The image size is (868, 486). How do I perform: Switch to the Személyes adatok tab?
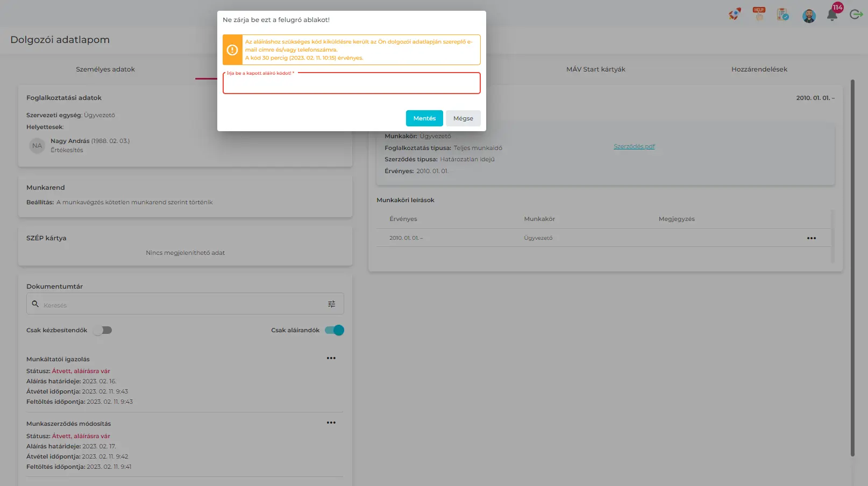[x=105, y=69]
